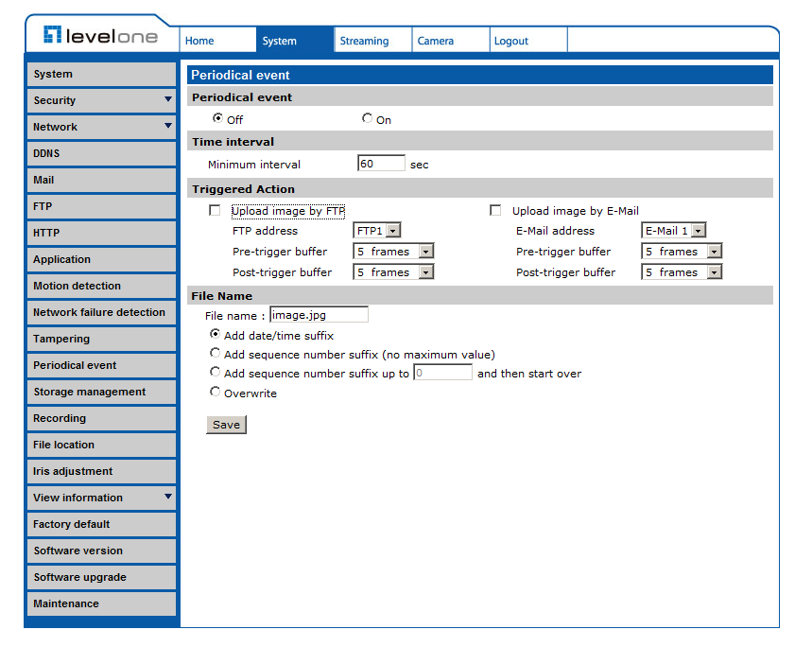Go to Tampering settings
Screen dimensions: 812x647
[101, 339]
